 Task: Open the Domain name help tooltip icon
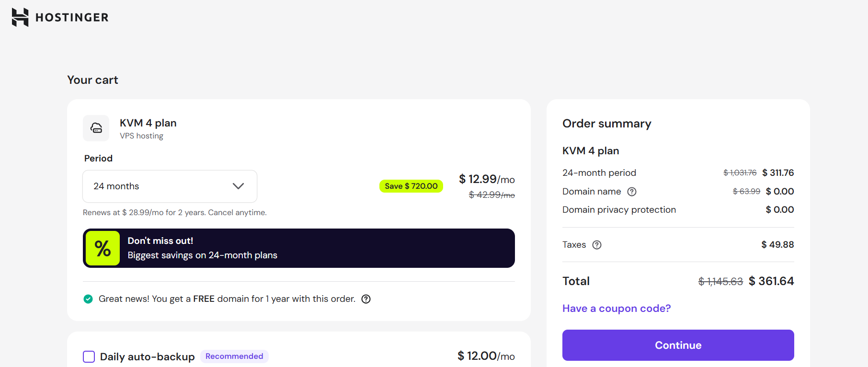[x=632, y=192]
